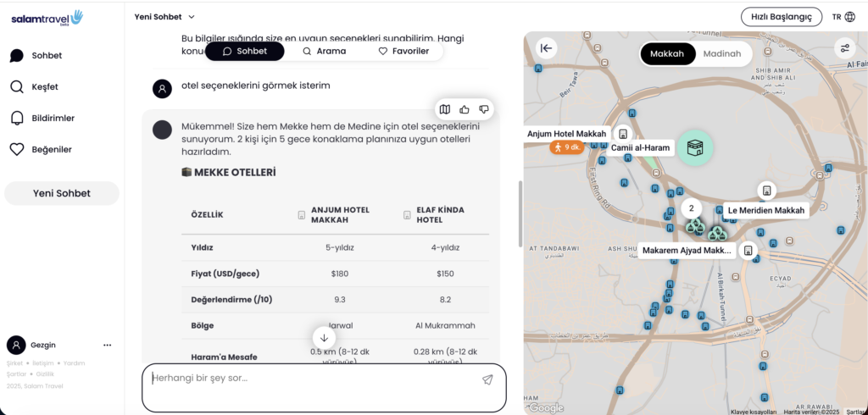Click the Google logo on the map
This screenshot has height=415, width=868.
click(545, 408)
